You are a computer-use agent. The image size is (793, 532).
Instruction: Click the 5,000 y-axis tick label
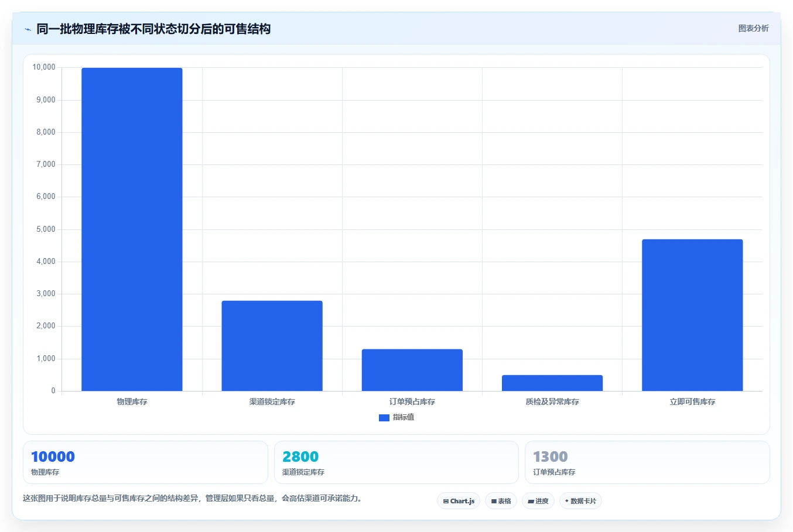(x=46, y=229)
